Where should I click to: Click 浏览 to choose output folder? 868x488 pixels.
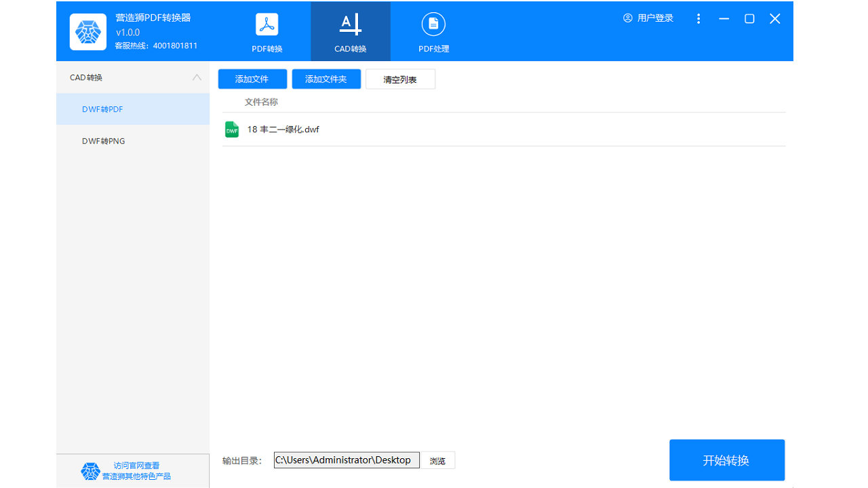(x=438, y=460)
